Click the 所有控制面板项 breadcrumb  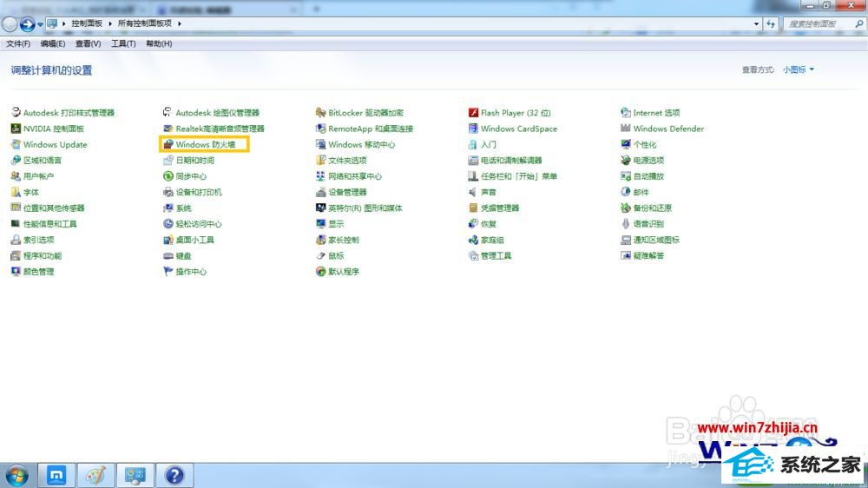(145, 23)
